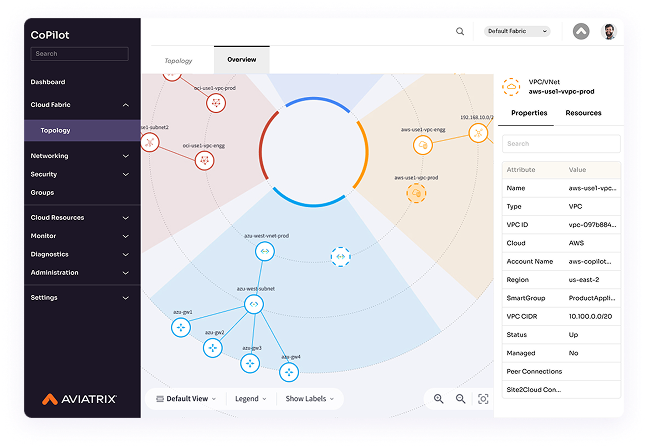Click the Managed value No
The height and width of the screenshot is (448, 648).
pos(573,353)
